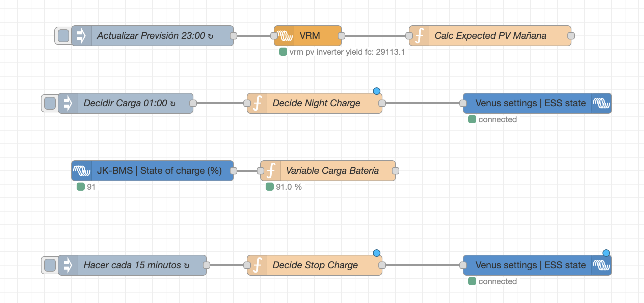The width and height of the screenshot is (644, 303).
Task: Click the inject arrow icon on Hacer cada 15 minutos
Action: [68, 265]
